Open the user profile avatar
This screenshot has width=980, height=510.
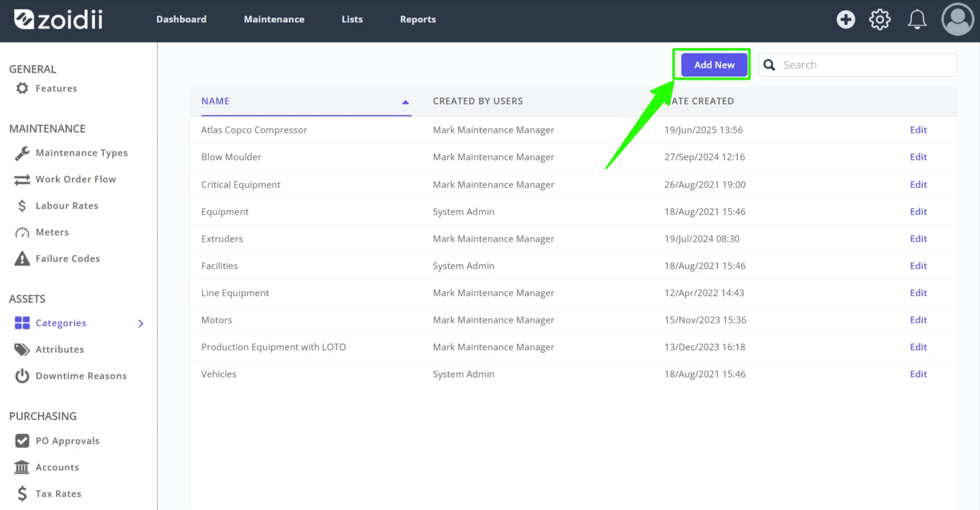[x=958, y=19]
